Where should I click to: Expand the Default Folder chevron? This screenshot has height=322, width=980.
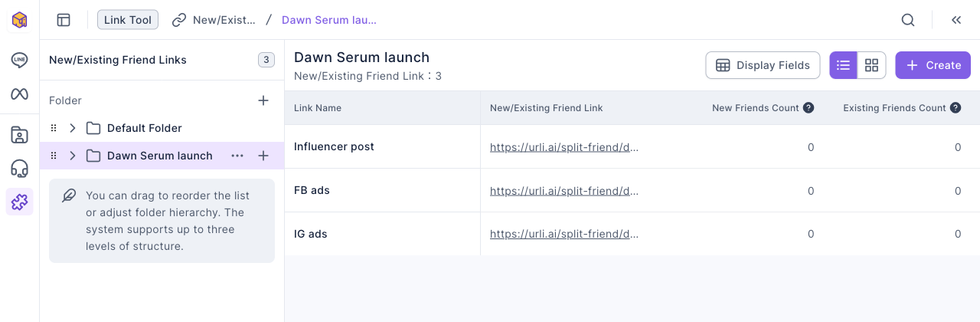coord(73,128)
